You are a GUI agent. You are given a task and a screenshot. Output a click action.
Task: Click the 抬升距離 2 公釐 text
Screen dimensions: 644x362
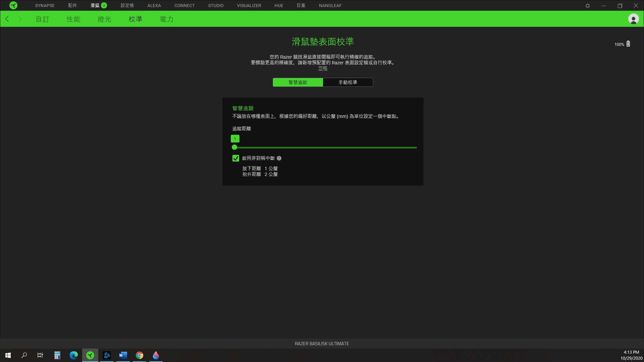click(x=260, y=174)
